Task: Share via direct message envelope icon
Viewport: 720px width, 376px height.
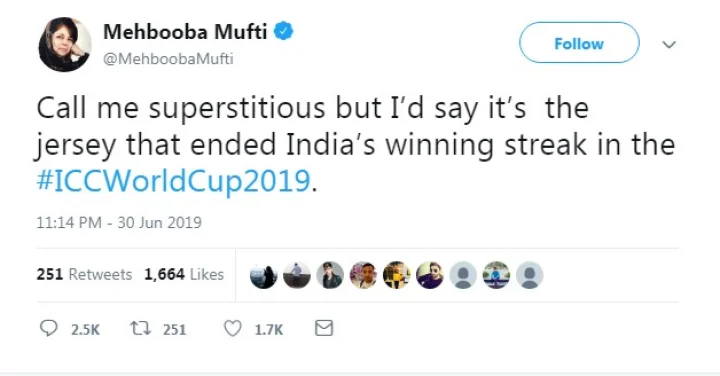Action: point(324,328)
